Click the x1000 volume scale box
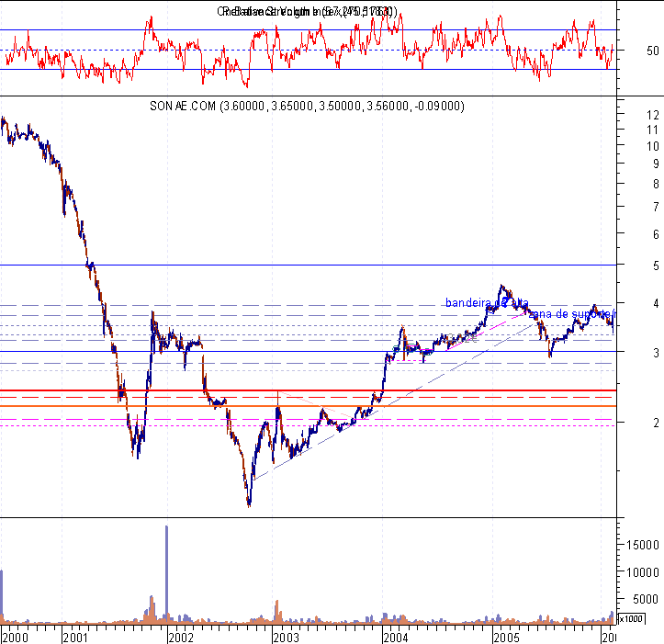The width and height of the screenshot is (664, 644). pyautogui.click(x=631, y=618)
